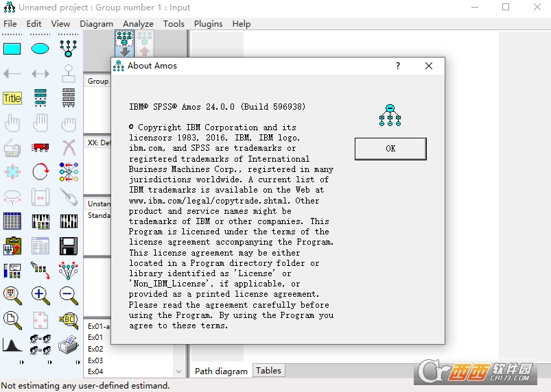Click the About Amos help question mark
The height and width of the screenshot is (392, 551).
tap(398, 66)
